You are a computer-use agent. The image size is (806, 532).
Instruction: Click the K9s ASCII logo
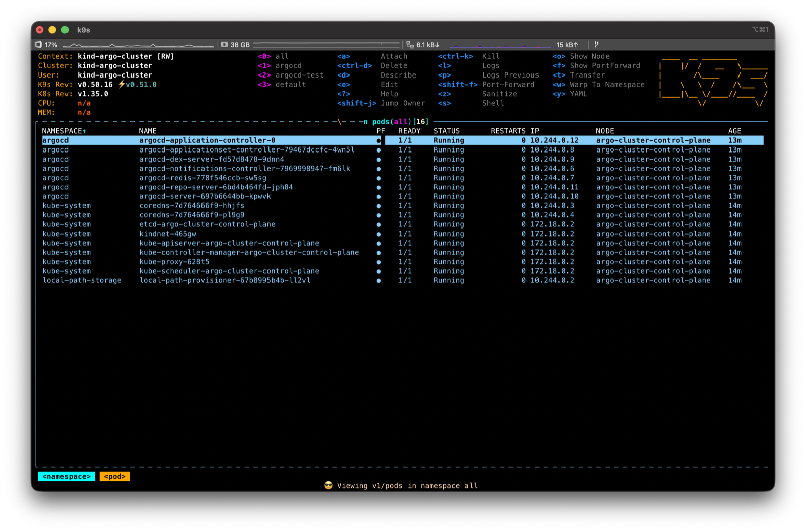713,82
